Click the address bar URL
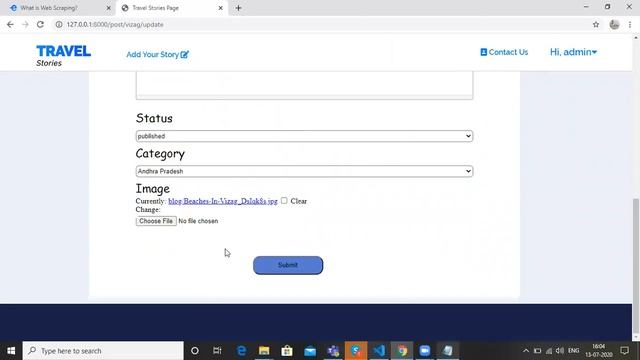 (115, 24)
